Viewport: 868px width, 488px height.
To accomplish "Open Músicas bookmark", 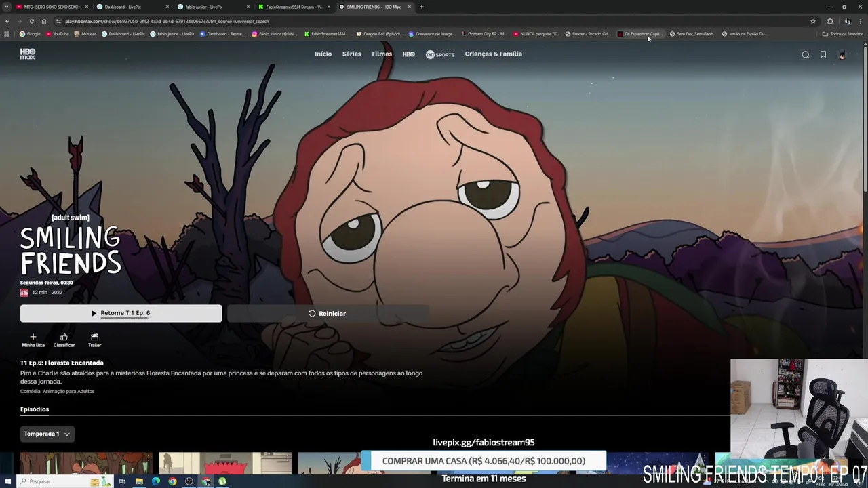I will (x=85, y=34).
